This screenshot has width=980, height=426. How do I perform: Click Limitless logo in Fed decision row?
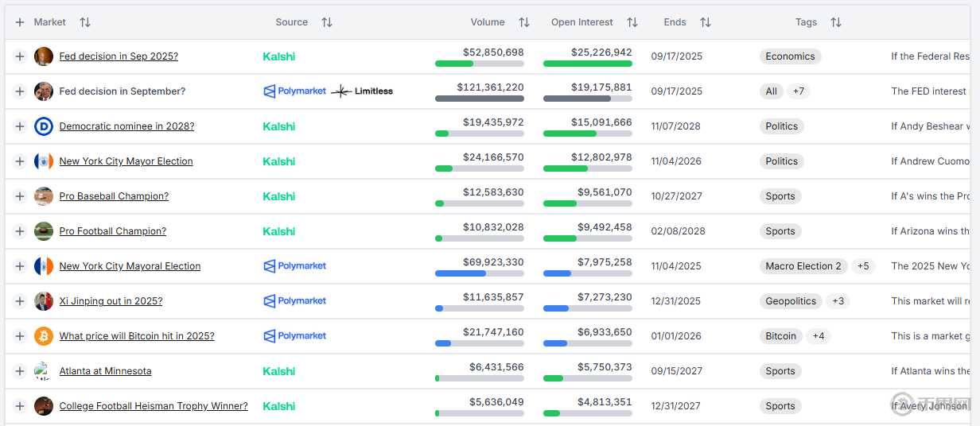(362, 91)
